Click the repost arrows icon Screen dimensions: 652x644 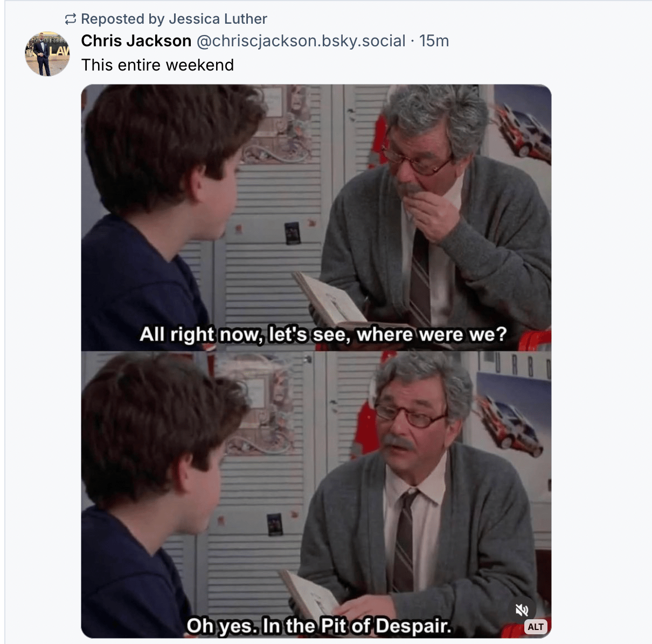71,19
